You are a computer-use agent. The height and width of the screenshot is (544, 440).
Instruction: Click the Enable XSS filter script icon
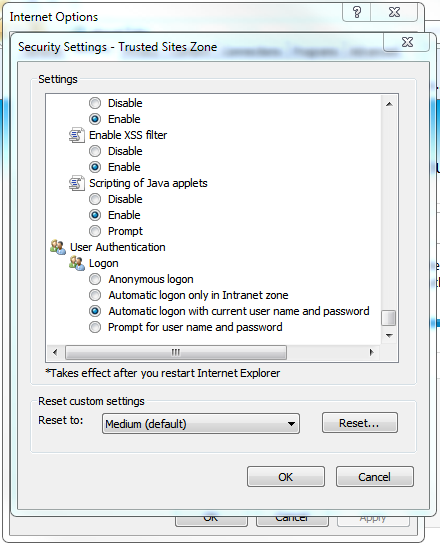(x=77, y=135)
